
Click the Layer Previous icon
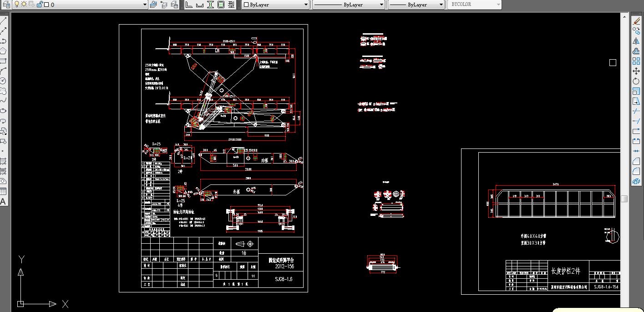[164, 5]
